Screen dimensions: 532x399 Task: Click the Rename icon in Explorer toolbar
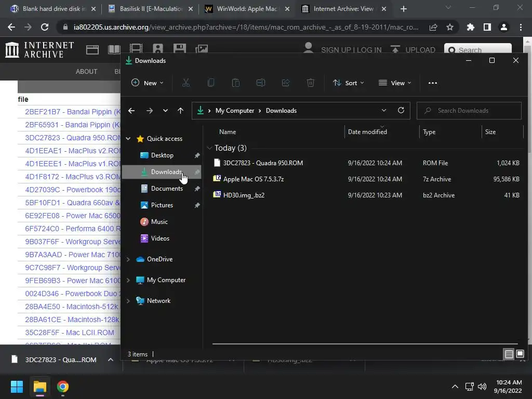261,83
